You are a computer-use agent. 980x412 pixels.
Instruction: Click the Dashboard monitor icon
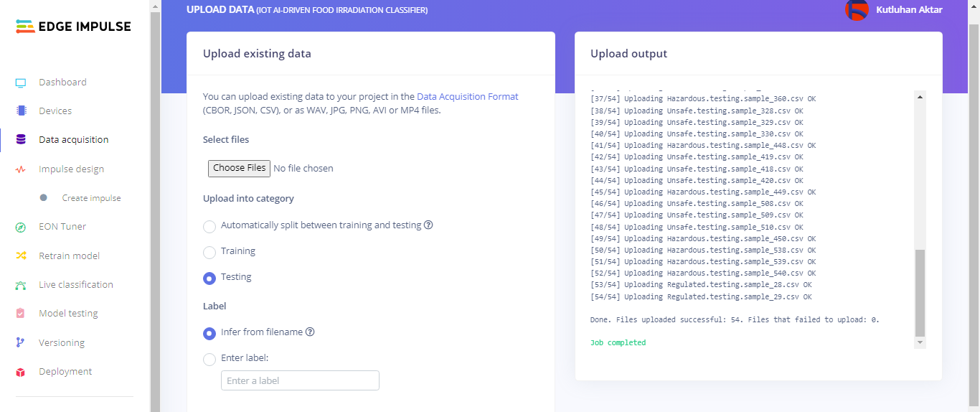coord(21,83)
